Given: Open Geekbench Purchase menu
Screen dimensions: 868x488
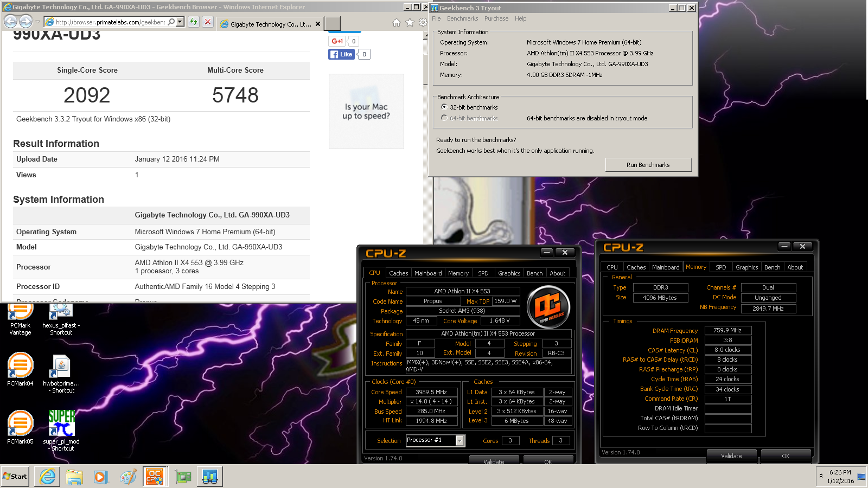Looking at the screenshot, I should (496, 18).
